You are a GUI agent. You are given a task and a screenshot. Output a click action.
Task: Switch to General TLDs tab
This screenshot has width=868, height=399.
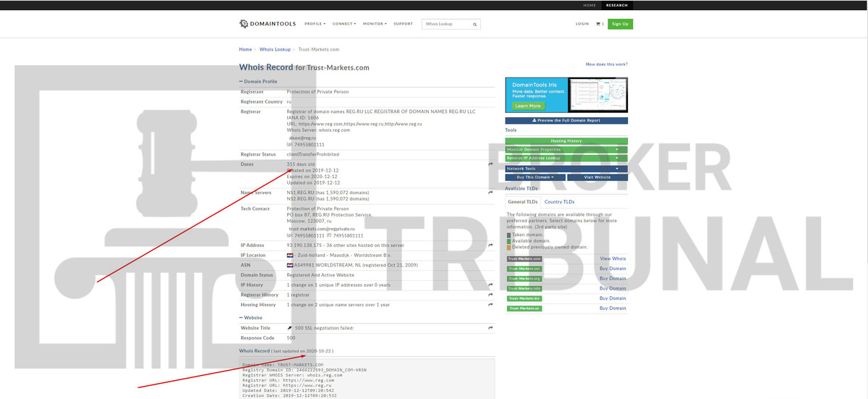click(x=522, y=202)
